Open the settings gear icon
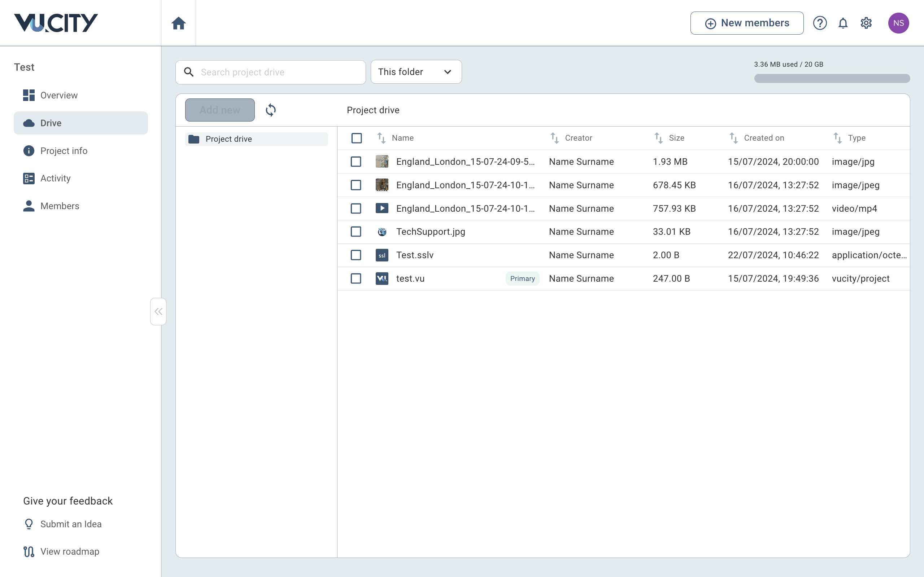This screenshot has width=924, height=577. pos(866,23)
